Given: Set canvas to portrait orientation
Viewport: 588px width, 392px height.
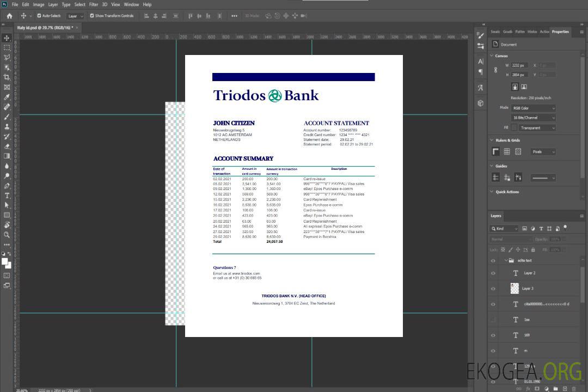Looking at the screenshot, I should [x=515, y=87].
